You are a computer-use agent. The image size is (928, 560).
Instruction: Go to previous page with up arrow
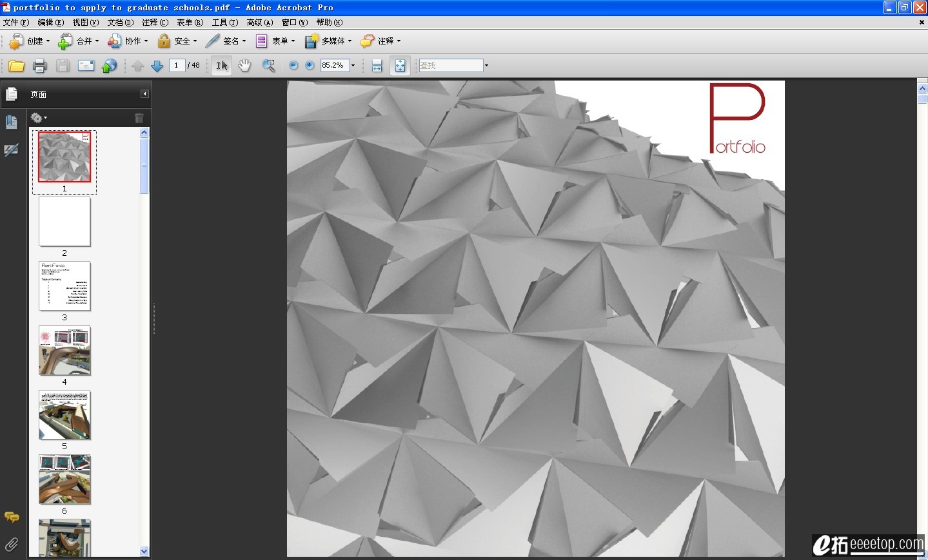137,66
